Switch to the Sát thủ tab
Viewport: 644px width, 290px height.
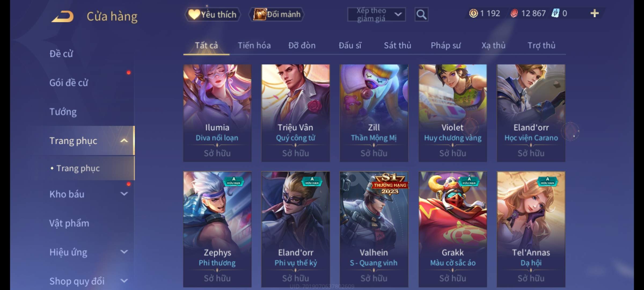(397, 45)
